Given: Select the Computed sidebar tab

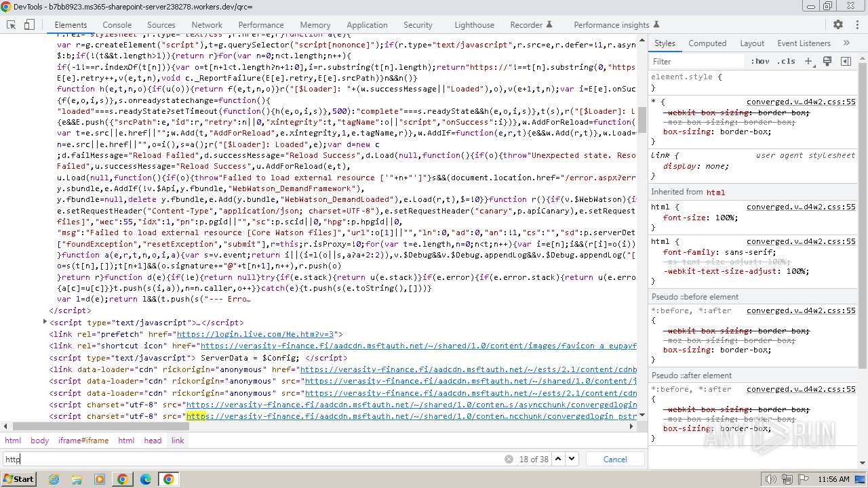Looking at the screenshot, I should [707, 43].
